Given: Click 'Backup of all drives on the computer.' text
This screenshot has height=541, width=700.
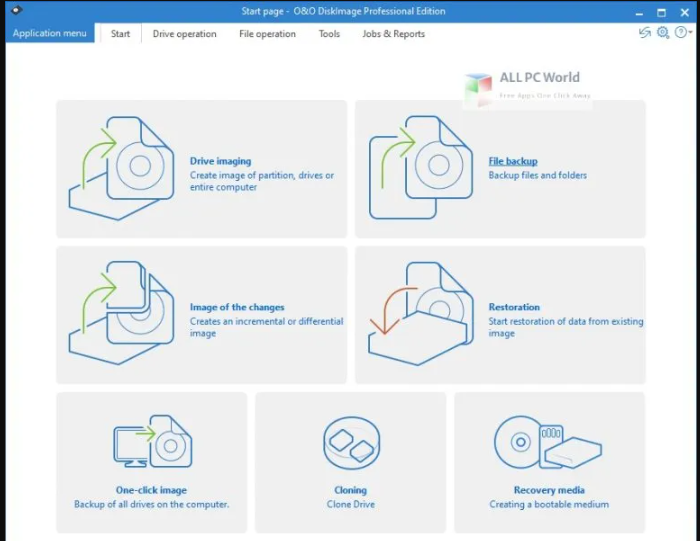Looking at the screenshot, I should (x=151, y=504).
